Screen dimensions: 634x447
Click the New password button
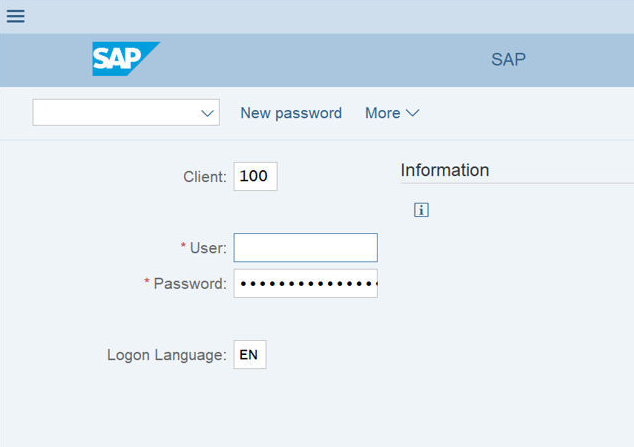point(291,113)
